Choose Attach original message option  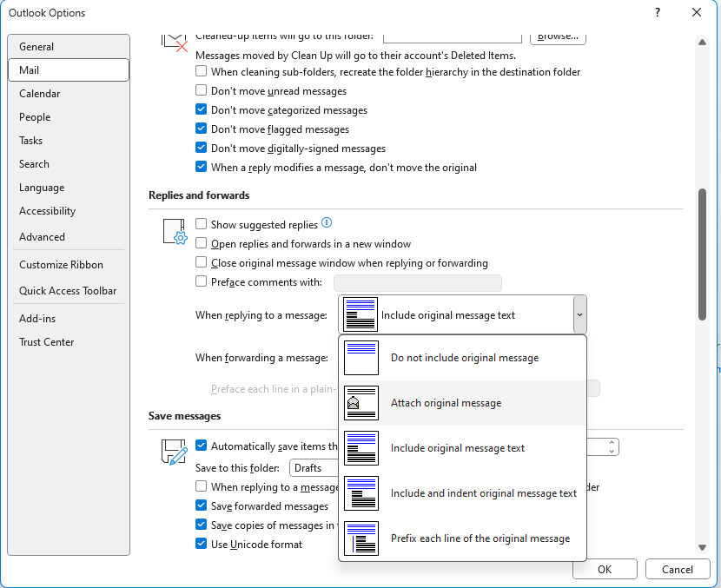pos(463,403)
